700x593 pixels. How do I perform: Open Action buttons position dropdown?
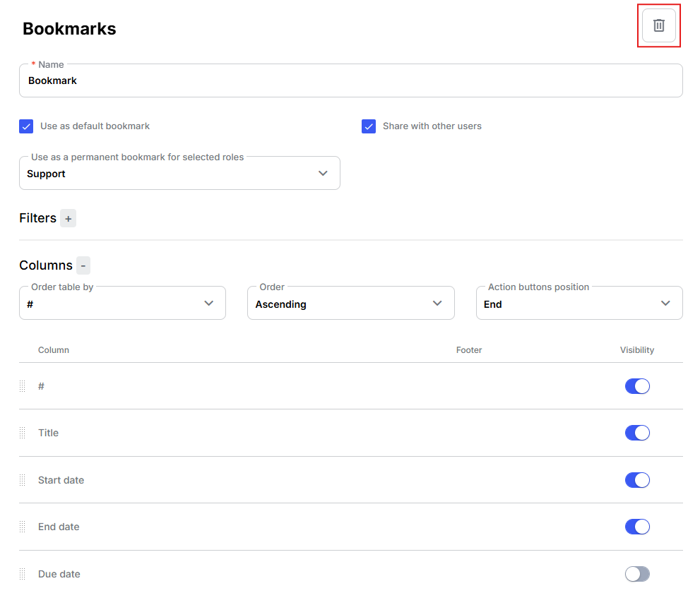click(x=579, y=304)
